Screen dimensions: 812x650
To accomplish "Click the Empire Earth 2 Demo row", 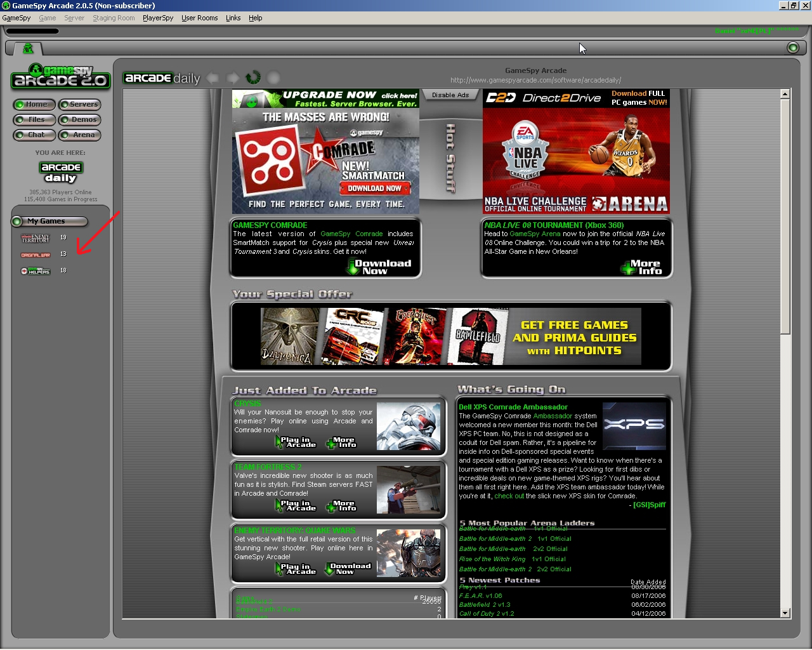I will coord(339,609).
